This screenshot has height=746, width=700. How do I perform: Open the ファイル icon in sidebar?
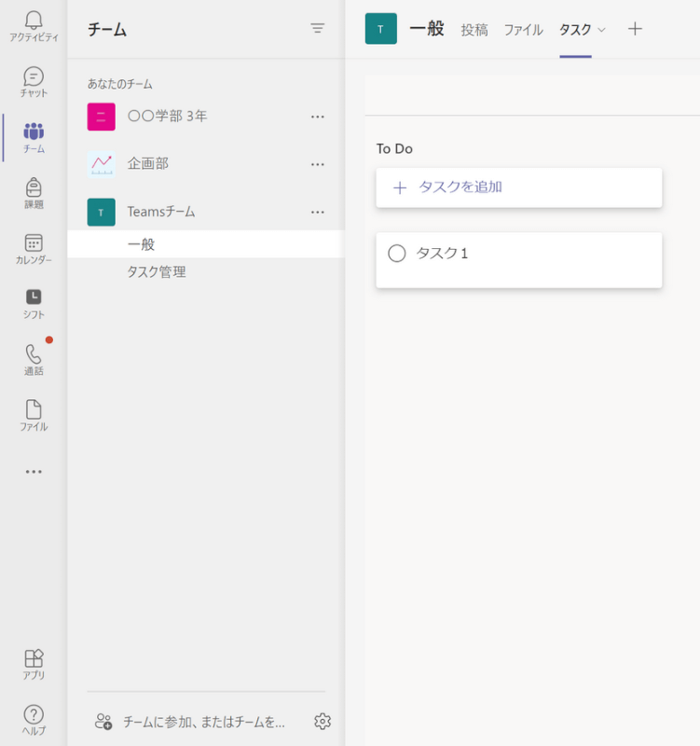pos(34,409)
